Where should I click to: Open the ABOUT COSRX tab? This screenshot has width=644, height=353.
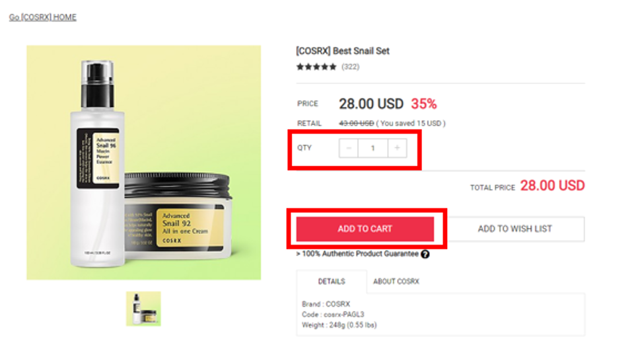coord(396,282)
